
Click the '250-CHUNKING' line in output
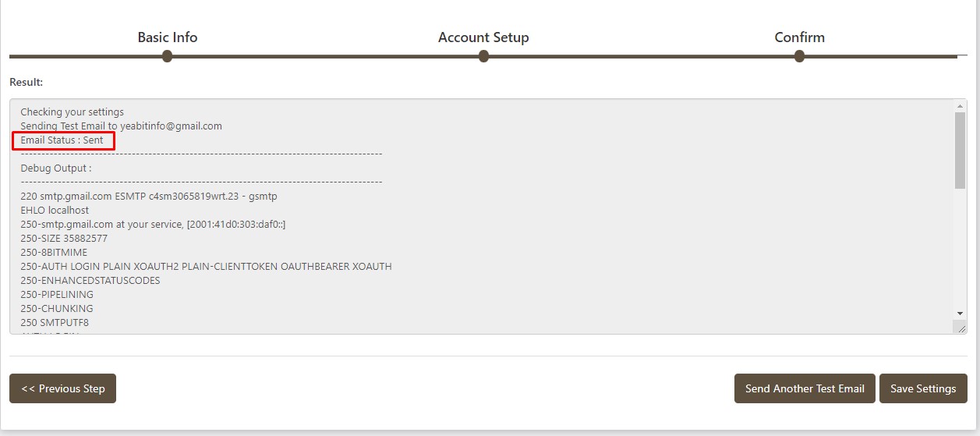(x=57, y=308)
